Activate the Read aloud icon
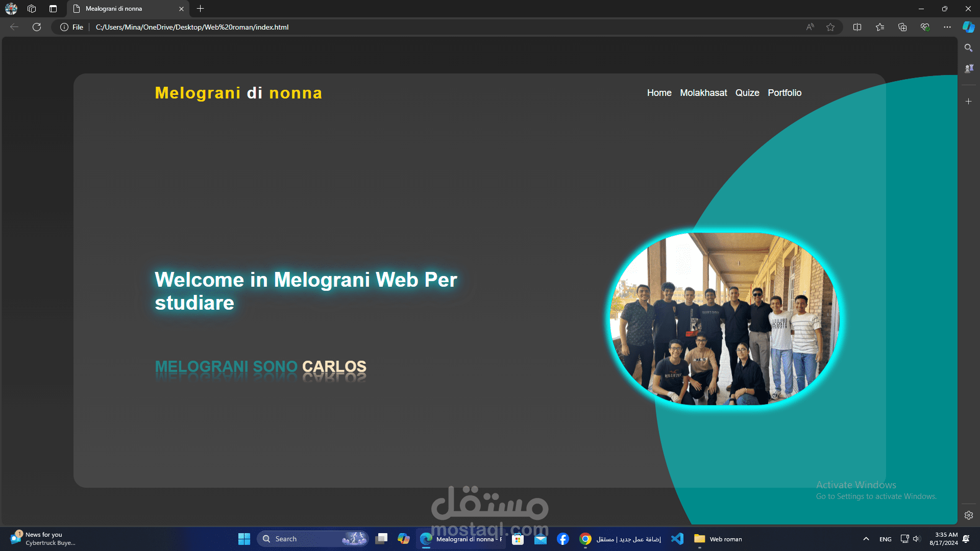Viewport: 980px width, 551px height. (x=810, y=27)
